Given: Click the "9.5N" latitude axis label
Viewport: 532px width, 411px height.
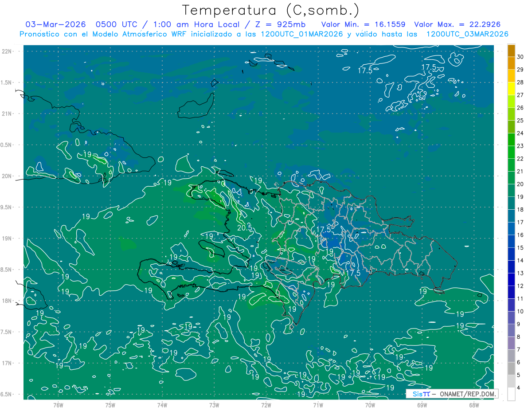Looking at the screenshot, I should click(x=7, y=207).
